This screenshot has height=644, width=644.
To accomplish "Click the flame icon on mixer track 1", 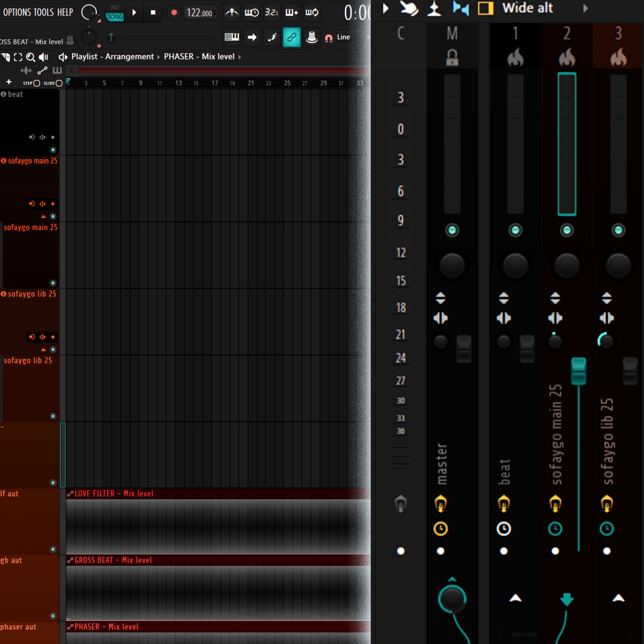I will point(515,57).
